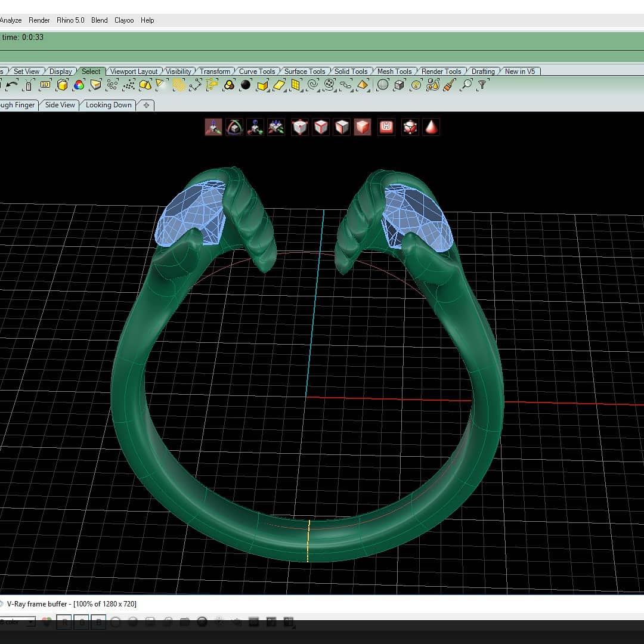
Task: Add a new viewport tab with plus
Action: pyautogui.click(x=146, y=105)
